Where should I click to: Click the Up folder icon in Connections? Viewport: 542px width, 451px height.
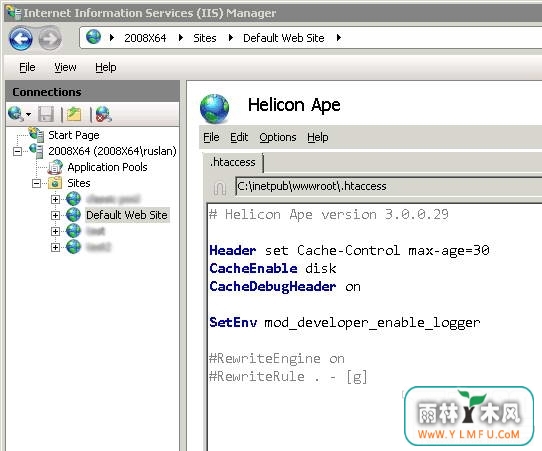[x=74, y=114]
